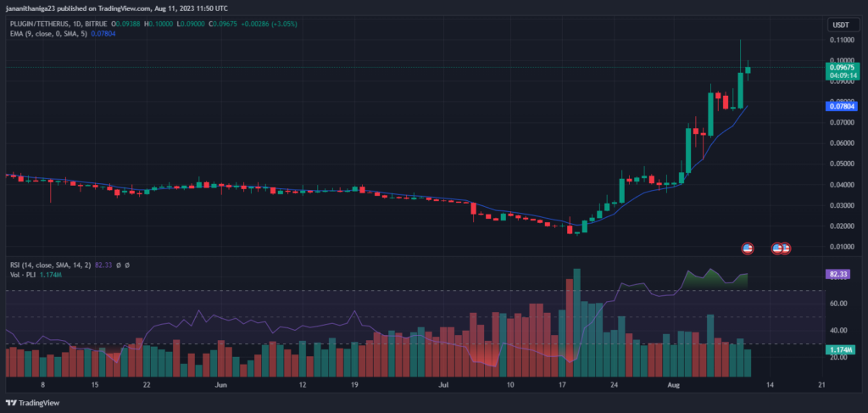
Task: Click the Jun label on the time axis
Action: point(223,384)
